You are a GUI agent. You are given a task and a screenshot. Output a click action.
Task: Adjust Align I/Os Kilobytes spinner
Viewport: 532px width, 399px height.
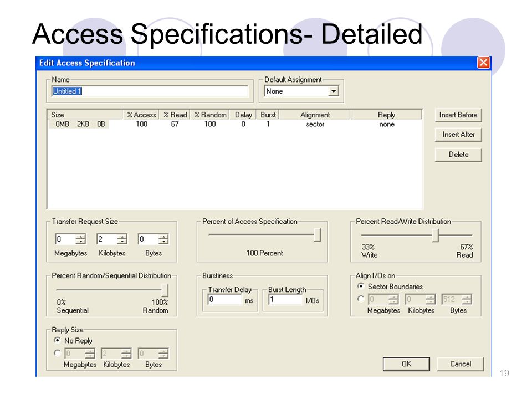coord(431,299)
